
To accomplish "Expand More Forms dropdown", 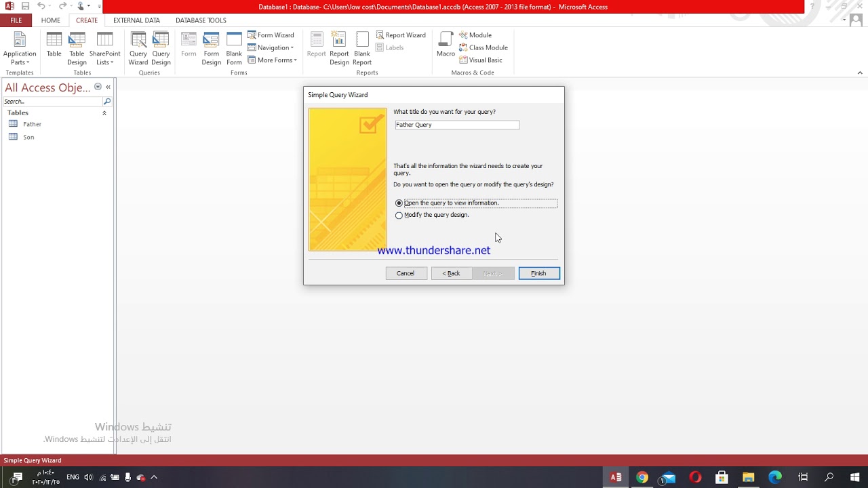I will [272, 60].
